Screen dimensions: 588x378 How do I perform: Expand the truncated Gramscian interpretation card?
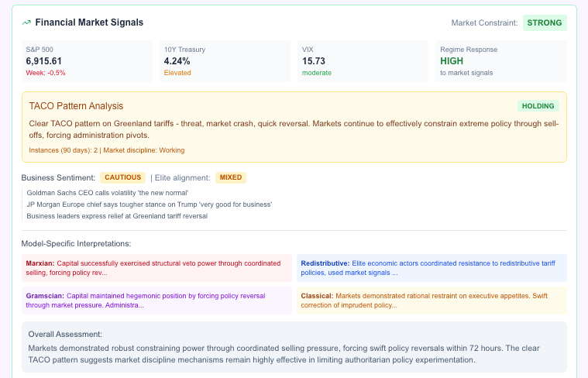[x=157, y=300]
